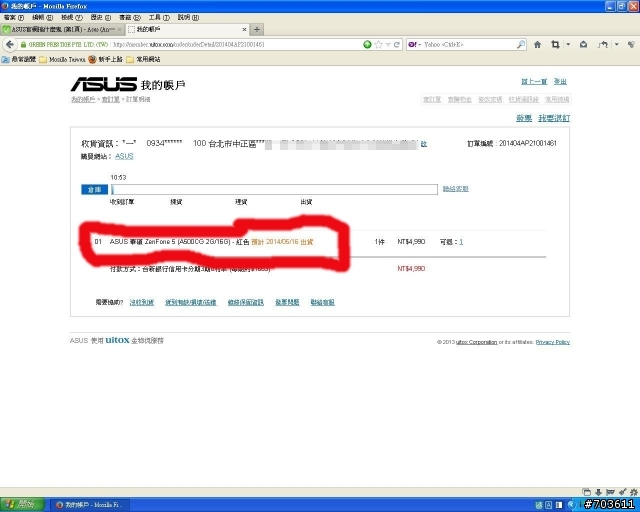Open the 編輯(E) menu
The height and width of the screenshot is (512, 640).
(42, 18)
